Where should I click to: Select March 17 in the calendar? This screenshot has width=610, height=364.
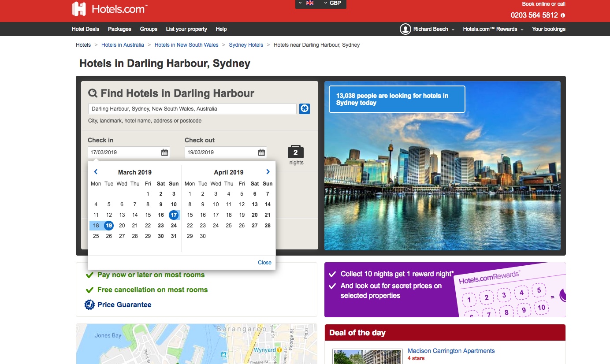174,215
